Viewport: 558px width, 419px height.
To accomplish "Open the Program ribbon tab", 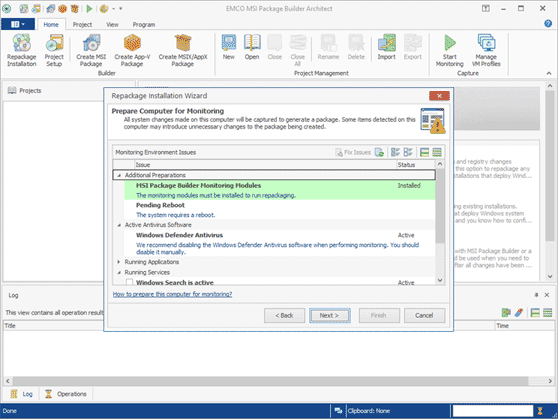I will coord(144,25).
